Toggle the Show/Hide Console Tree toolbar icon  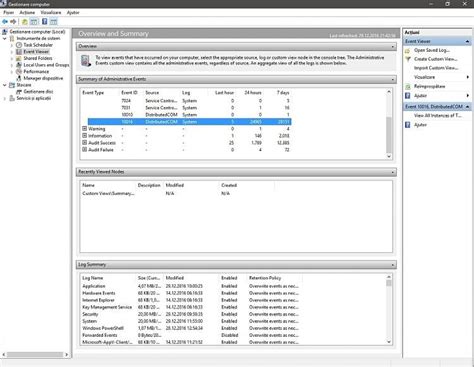pyautogui.click(x=34, y=22)
